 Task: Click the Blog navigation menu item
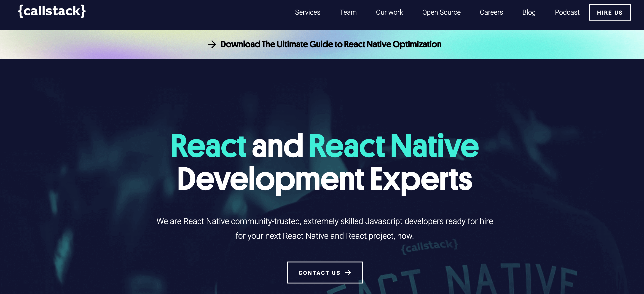(529, 12)
